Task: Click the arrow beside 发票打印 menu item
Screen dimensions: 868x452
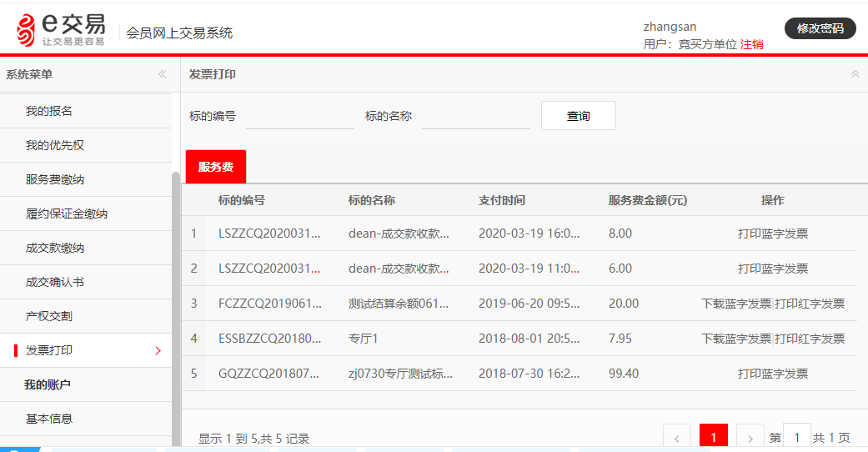Action: tap(158, 350)
